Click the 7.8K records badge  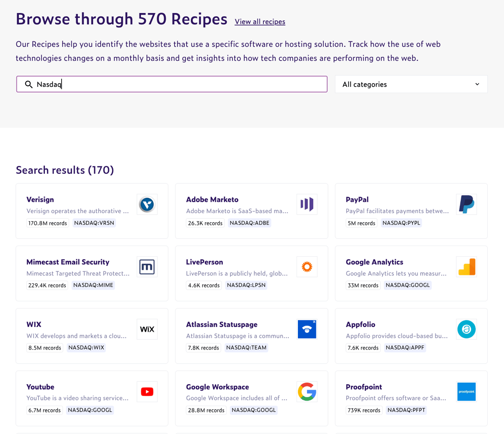tap(203, 348)
